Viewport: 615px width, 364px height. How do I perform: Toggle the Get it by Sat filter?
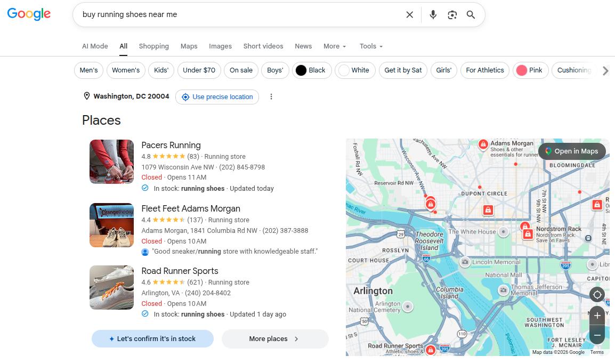tap(403, 70)
